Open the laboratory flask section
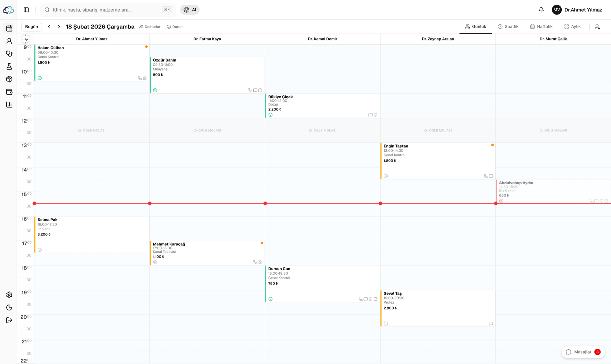611x364 pixels. pyautogui.click(x=9, y=66)
